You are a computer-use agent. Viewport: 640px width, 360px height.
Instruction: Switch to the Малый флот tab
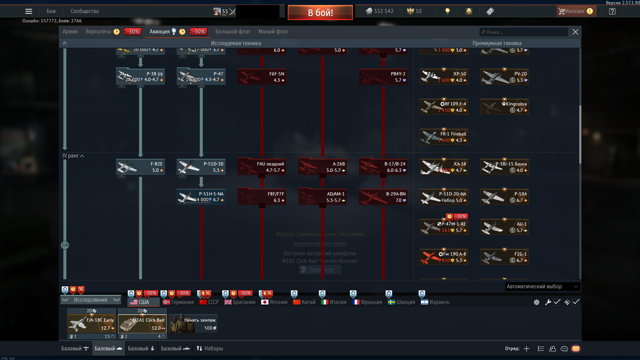click(273, 31)
